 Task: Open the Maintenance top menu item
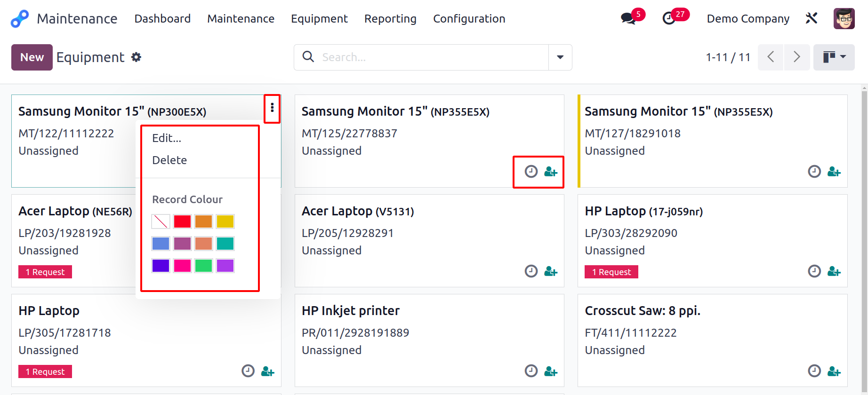241,19
